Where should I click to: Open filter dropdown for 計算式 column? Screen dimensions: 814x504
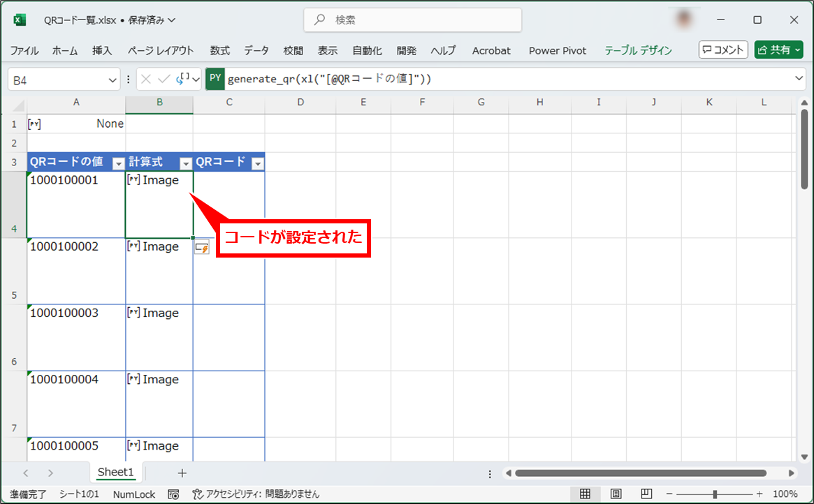point(185,163)
